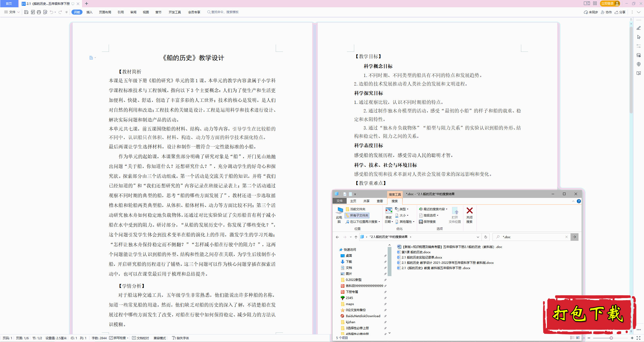The height and width of the screenshot is (342, 644).
Task: Open print preview icon in WPS toolbar
Action: coord(45,12)
